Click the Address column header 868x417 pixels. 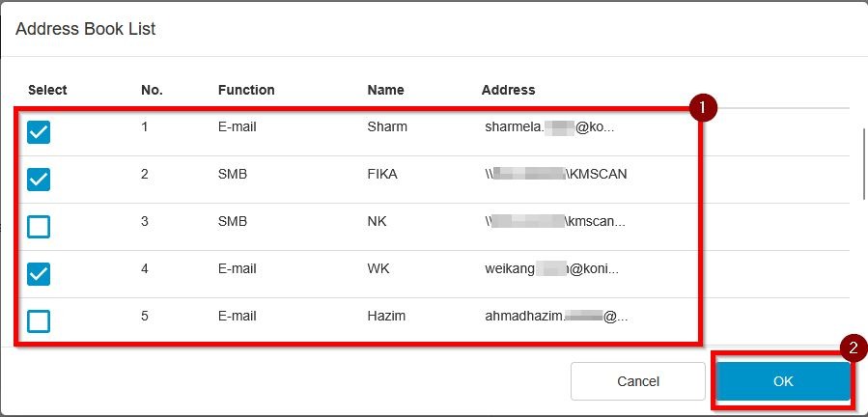point(508,90)
